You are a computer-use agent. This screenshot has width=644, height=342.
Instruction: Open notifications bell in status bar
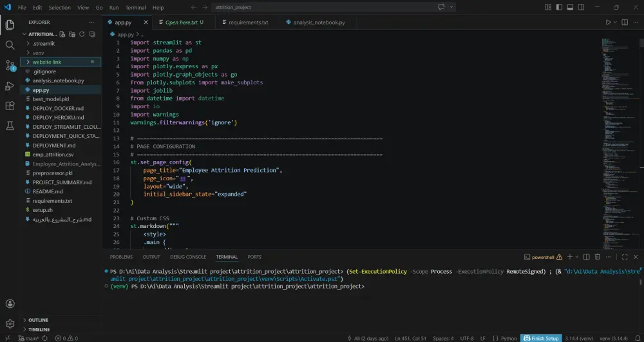point(636,338)
